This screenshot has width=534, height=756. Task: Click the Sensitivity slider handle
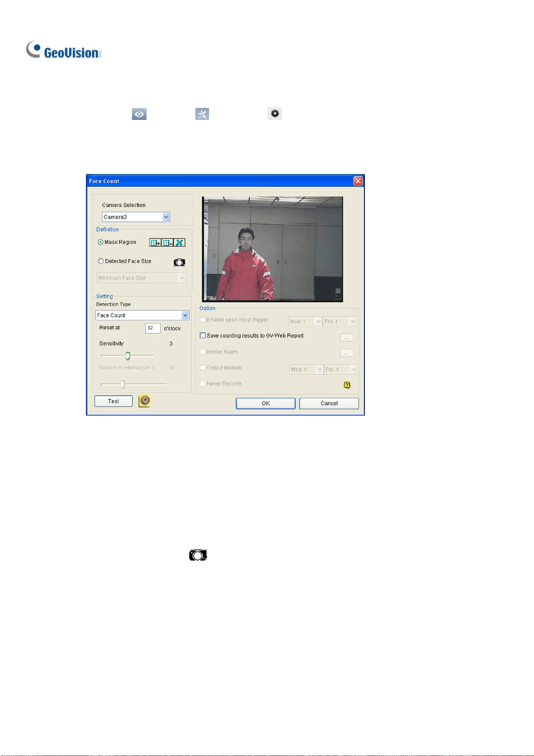(128, 356)
